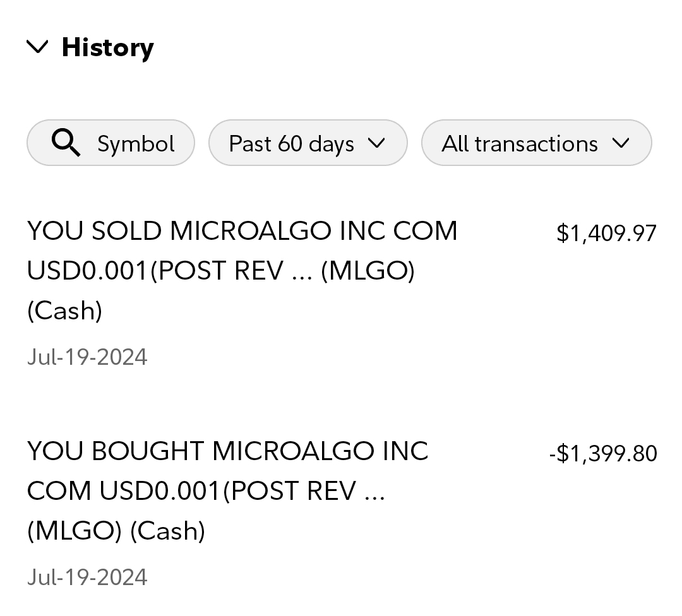682x616 pixels.
Task: Select the -$1,399.80 purchase amount
Action: tap(603, 453)
